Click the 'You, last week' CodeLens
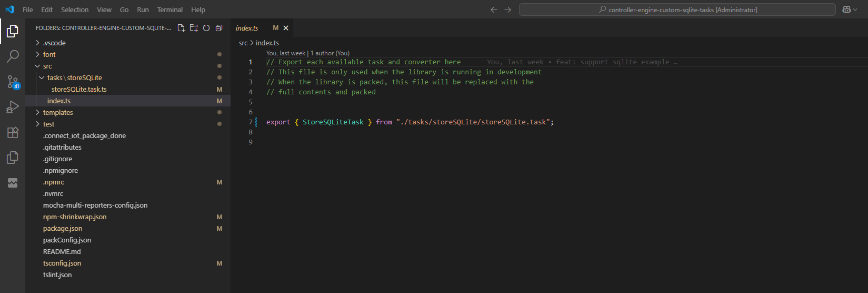Screen dimensions: 868x293 point(286,53)
